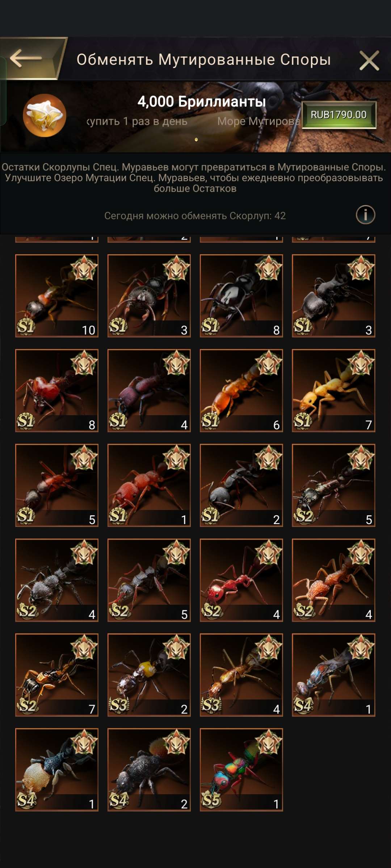The height and width of the screenshot is (868, 391).
Task: Buy the 4,000 diamonds pack for RUB1790.00
Action: click(339, 115)
